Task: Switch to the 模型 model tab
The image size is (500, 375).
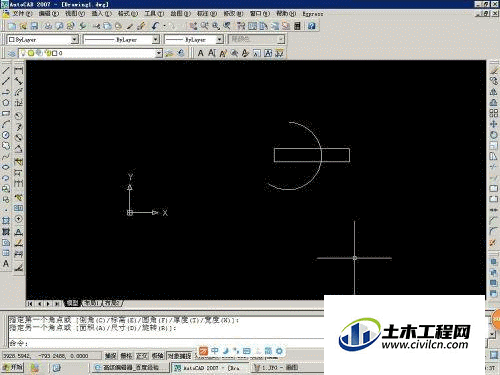Action: pyautogui.click(x=72, y=303)
